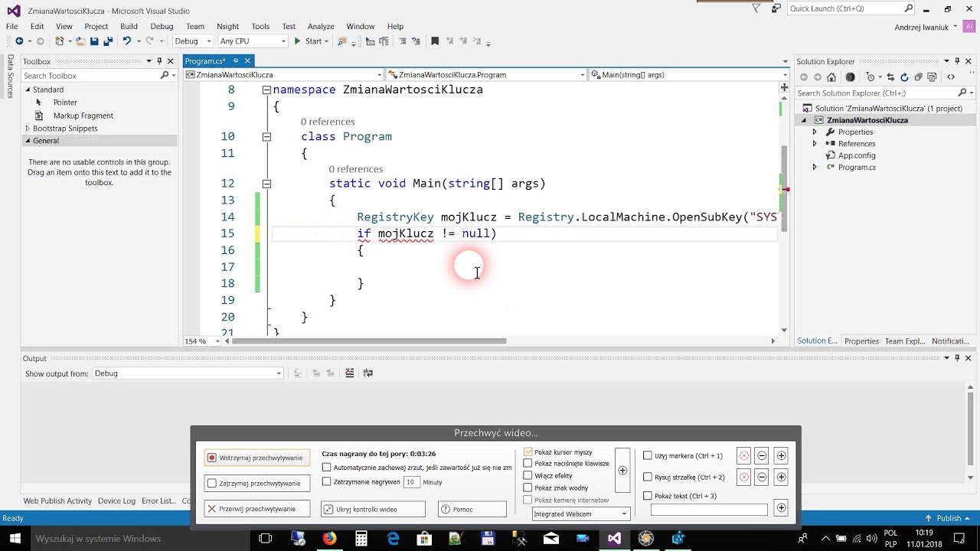The height and width of the screenshot is (551, 980).
Task: Open the Build menu
Action: click(129, 26)
